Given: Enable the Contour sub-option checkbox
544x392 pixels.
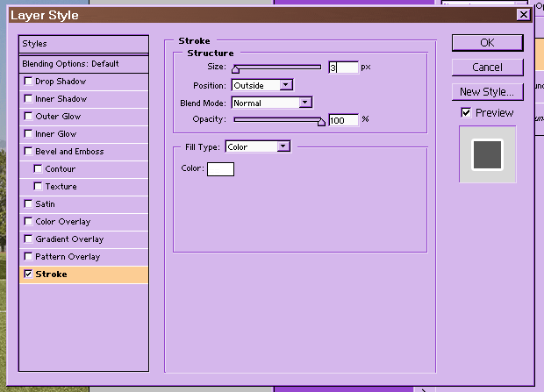Looking at the screenshot, I should pos(38,169).
